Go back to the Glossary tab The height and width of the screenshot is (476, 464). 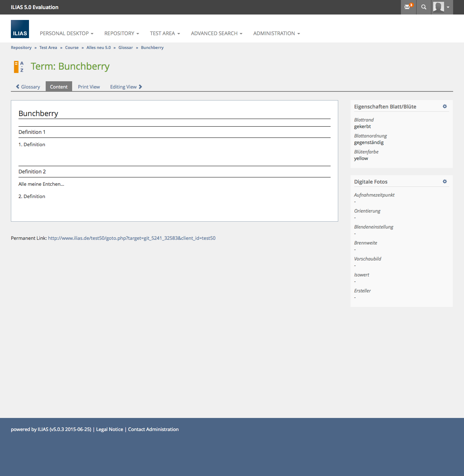pos(28,87)
